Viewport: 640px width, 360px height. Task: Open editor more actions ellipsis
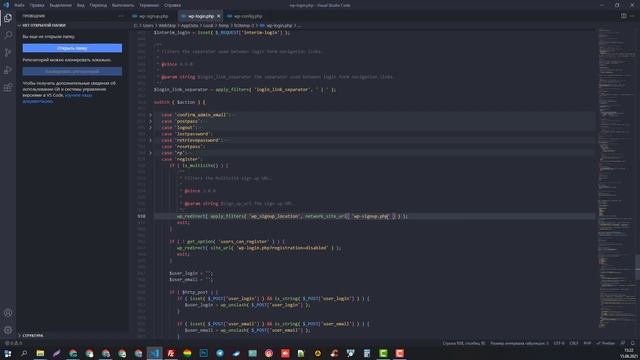click(632, 16)
